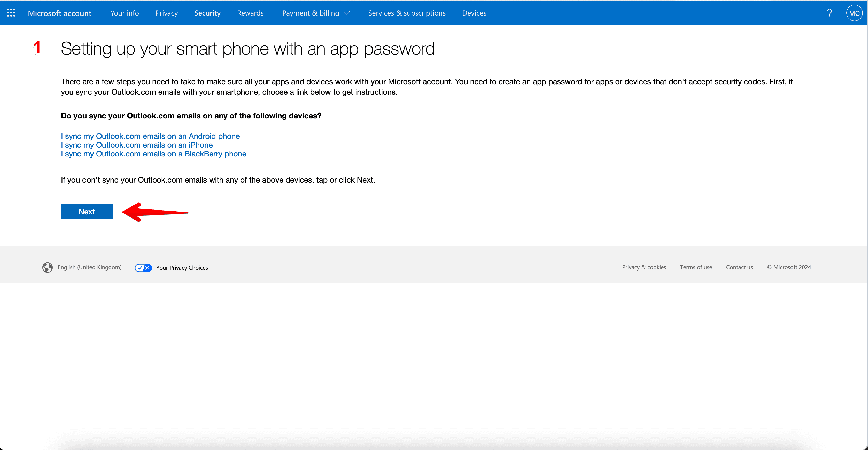Click the Next button
868x450 pixels.
[87, 212]
